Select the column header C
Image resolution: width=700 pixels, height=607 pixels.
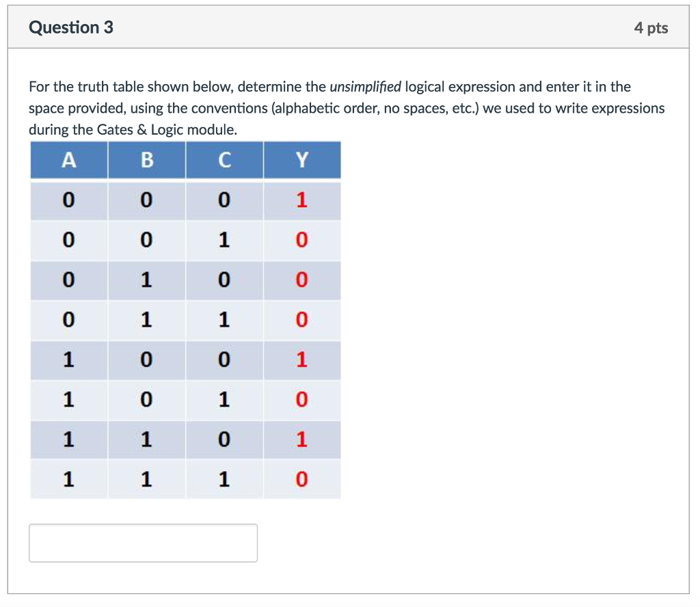[224, 160]
